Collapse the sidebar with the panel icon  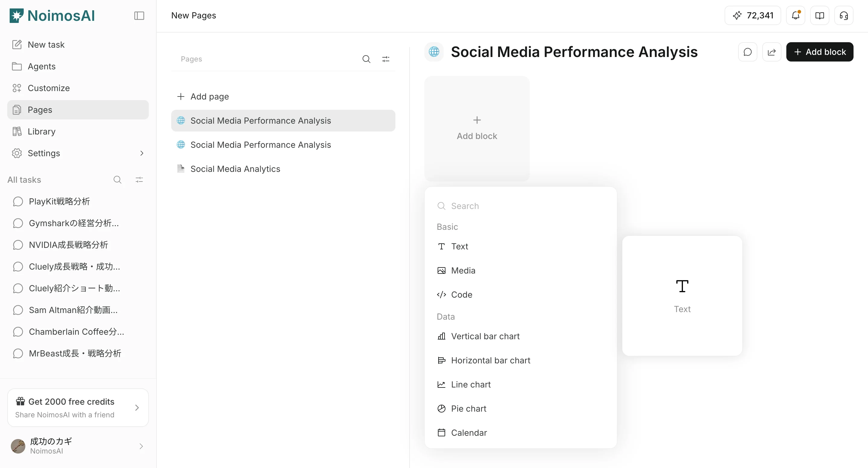[139, 15]
